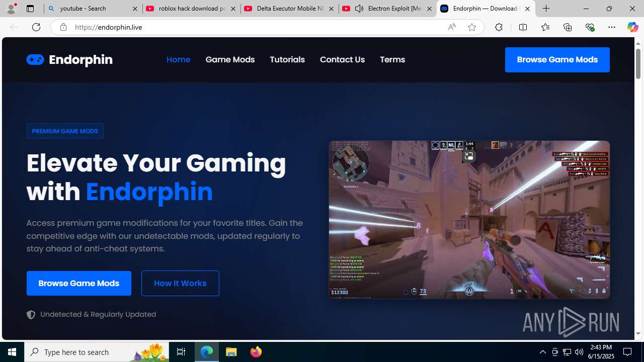Open the browser profile icon
This screenshot has height=362, width=644.
(11, 9)
